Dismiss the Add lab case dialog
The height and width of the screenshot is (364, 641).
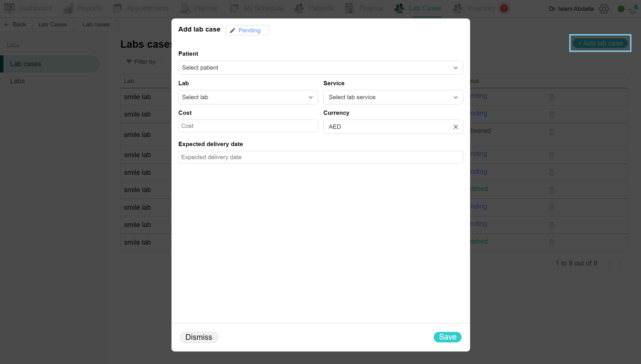point(198,337)
